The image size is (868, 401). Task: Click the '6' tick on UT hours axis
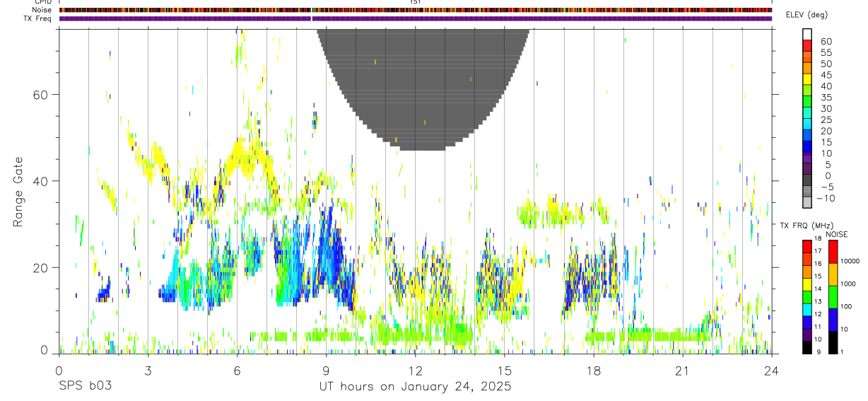(x=237, y=370)
